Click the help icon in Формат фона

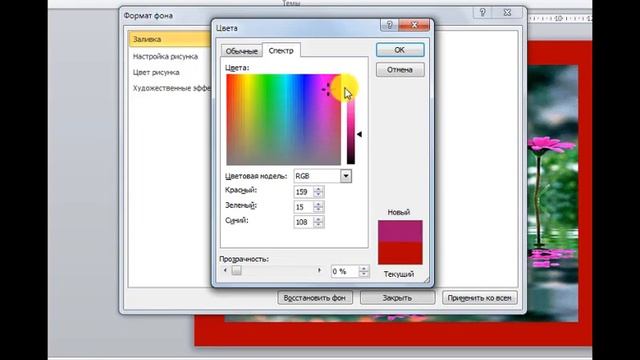(x=483, y=13)
